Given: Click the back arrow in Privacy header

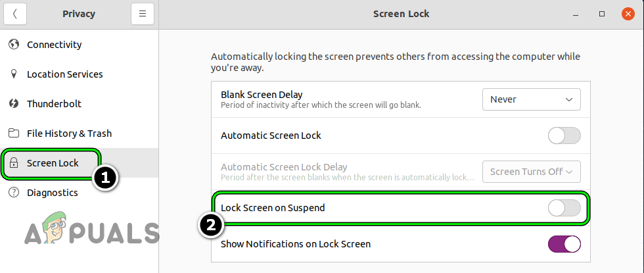Looking at the screenshot, I should click(15, 14).
